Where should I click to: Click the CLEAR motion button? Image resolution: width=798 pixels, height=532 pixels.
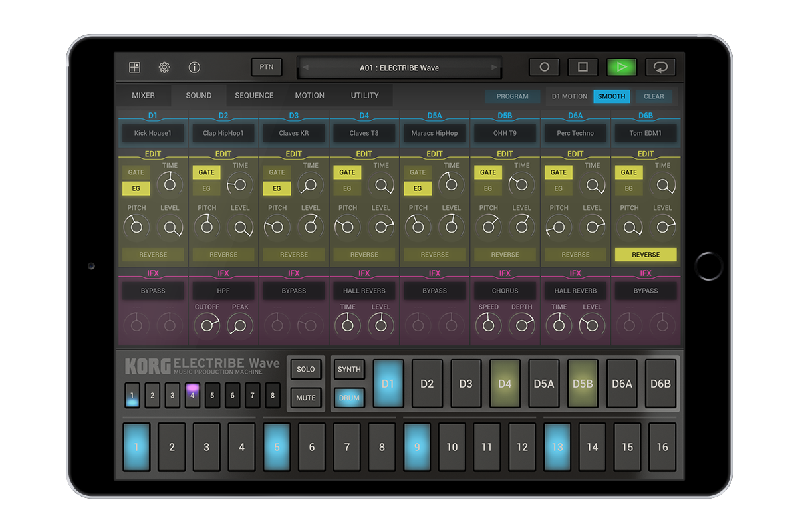click(x=654, y=96)
